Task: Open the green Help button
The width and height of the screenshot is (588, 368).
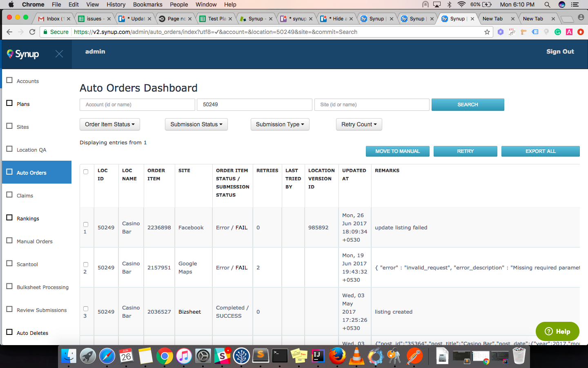Action: [557, 331]
